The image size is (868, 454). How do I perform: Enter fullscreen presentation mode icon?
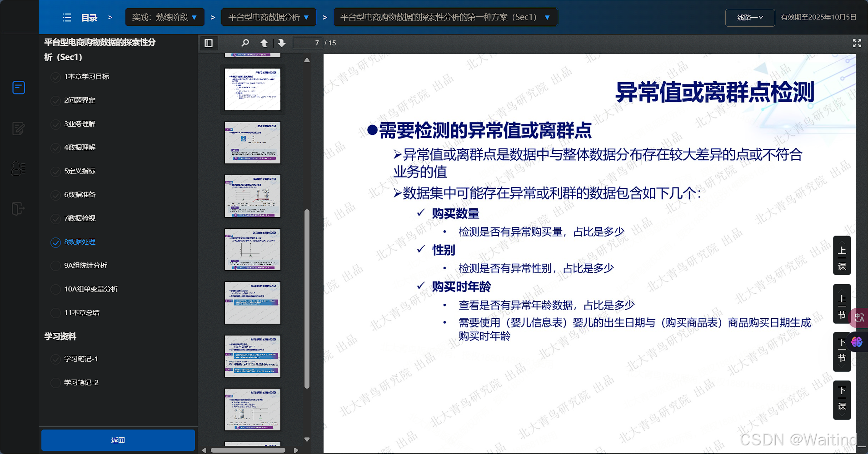(857, 43)
